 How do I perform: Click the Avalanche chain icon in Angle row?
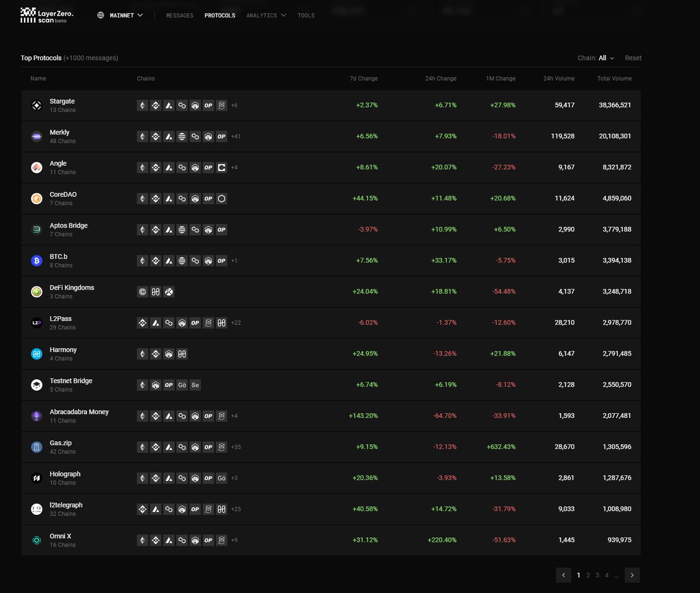[x=169, y=168]
